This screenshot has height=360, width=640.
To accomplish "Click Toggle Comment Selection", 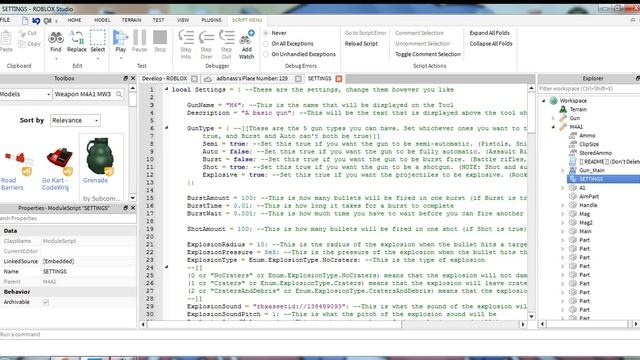I will click(428, 54).
